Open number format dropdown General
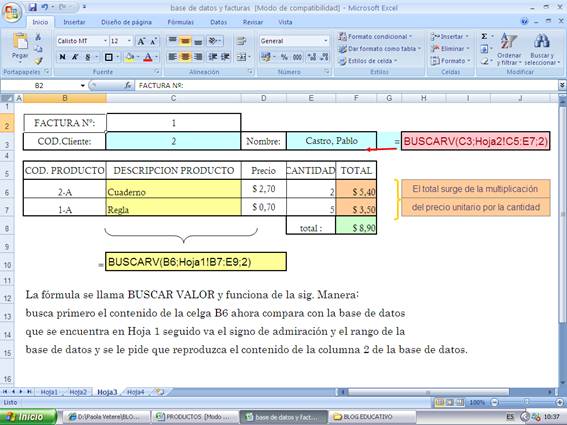The width and height of the screenshot is (567, 425). 325,41
